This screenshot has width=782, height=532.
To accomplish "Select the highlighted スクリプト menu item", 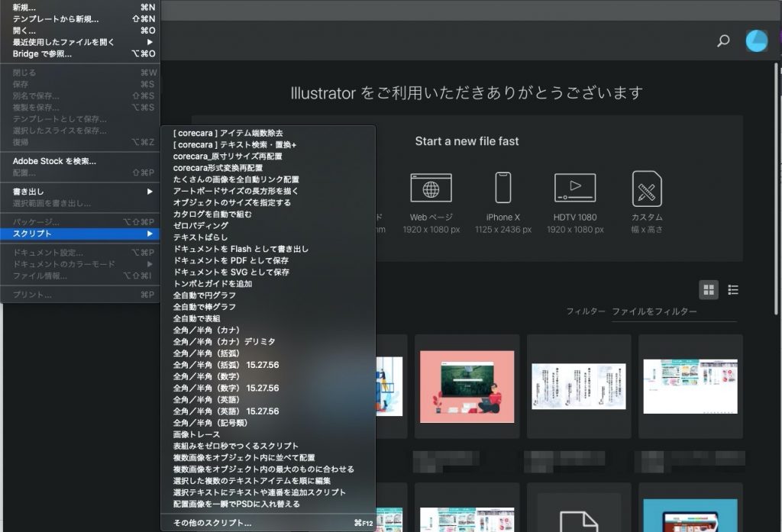I will pyautogui.click(x=79, y=234).
